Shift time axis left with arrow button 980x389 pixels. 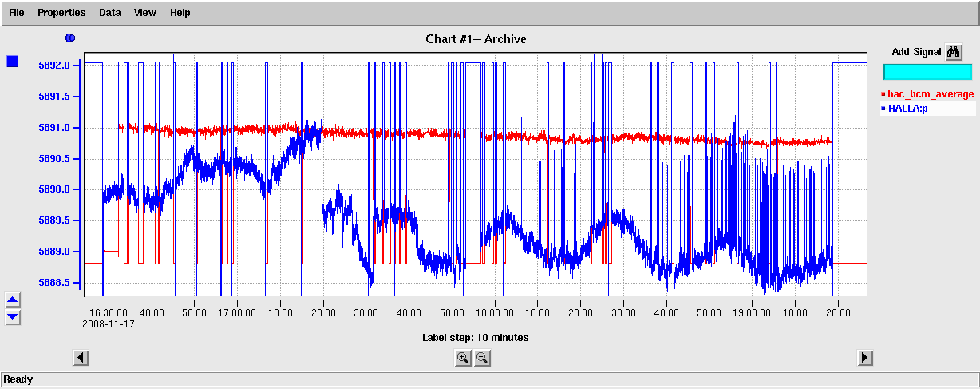point(81,358)
